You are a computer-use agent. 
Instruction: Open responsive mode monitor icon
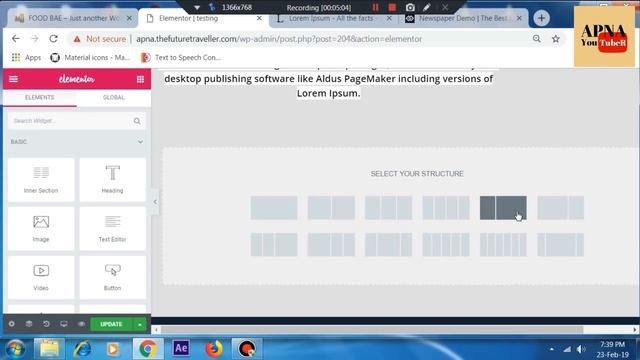tap(64, 324)
